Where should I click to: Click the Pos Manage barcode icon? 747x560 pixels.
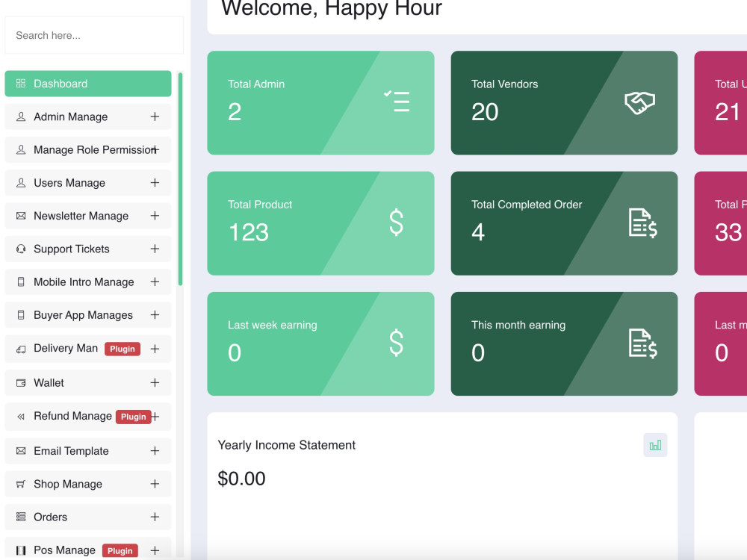coord(20,550)
